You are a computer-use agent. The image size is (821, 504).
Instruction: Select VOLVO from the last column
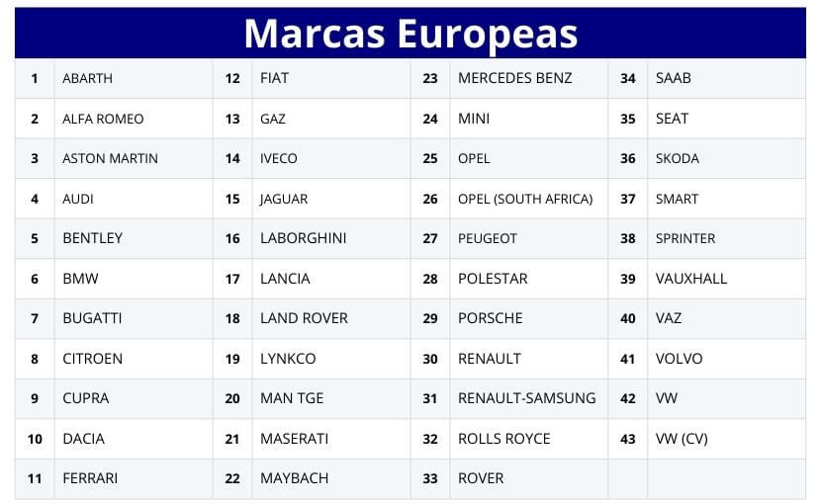pyautogui.click(x=679, y=359)
